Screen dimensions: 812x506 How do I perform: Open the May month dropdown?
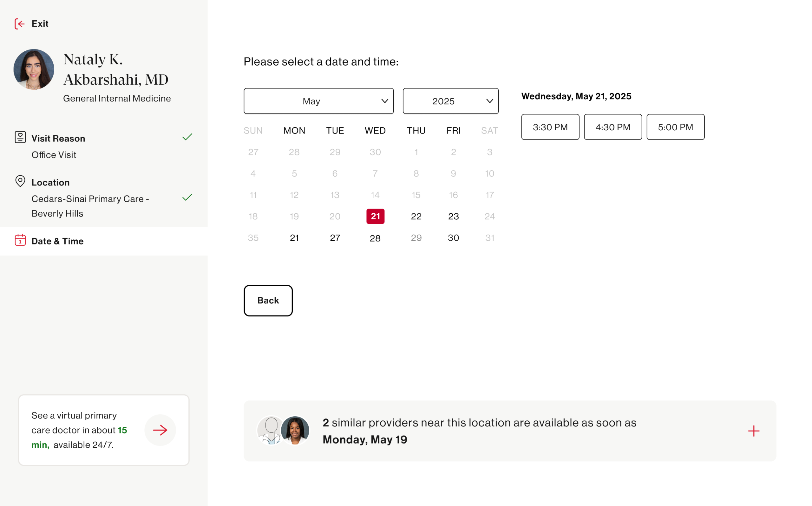click(318, 101)
